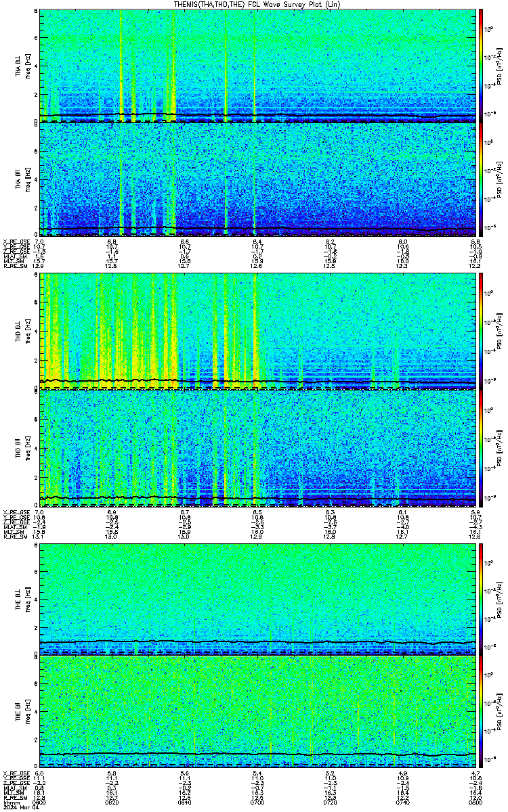Click the PSD [nT²/Hz] label of bottom color bar

[500, 710]
